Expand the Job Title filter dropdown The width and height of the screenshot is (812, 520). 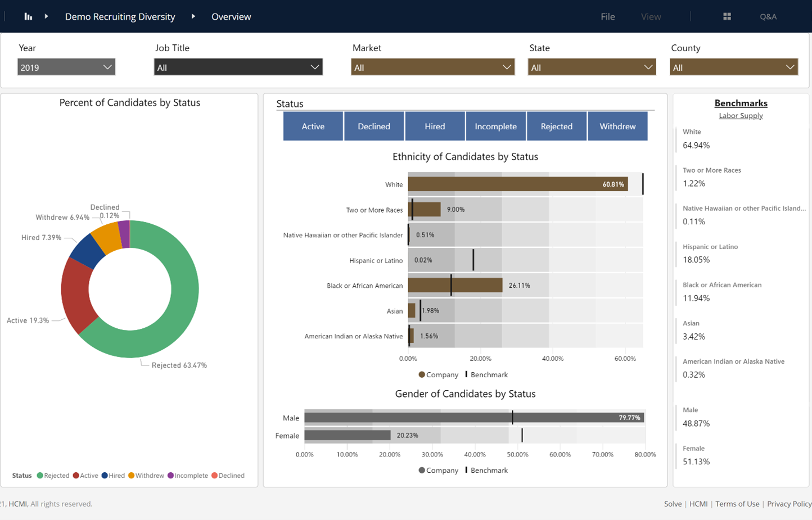tap(238, 66)
